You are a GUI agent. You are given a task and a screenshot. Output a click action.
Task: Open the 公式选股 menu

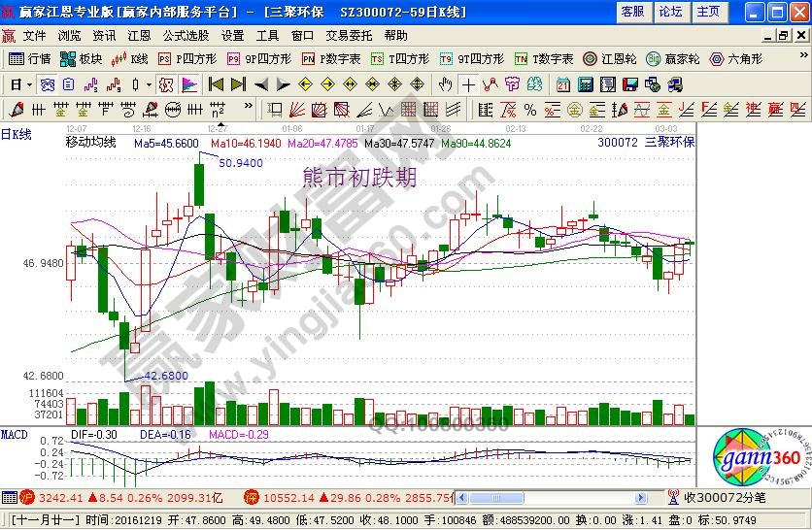(186, 35)
